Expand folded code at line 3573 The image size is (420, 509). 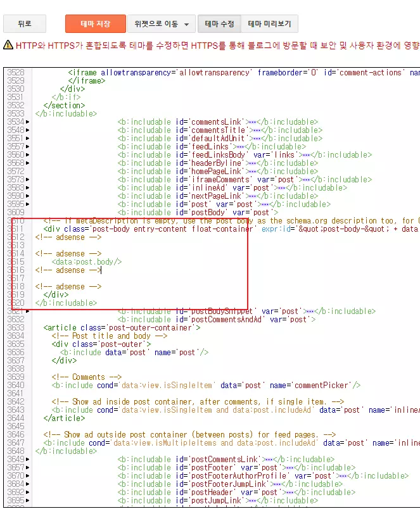pos(28,180)
